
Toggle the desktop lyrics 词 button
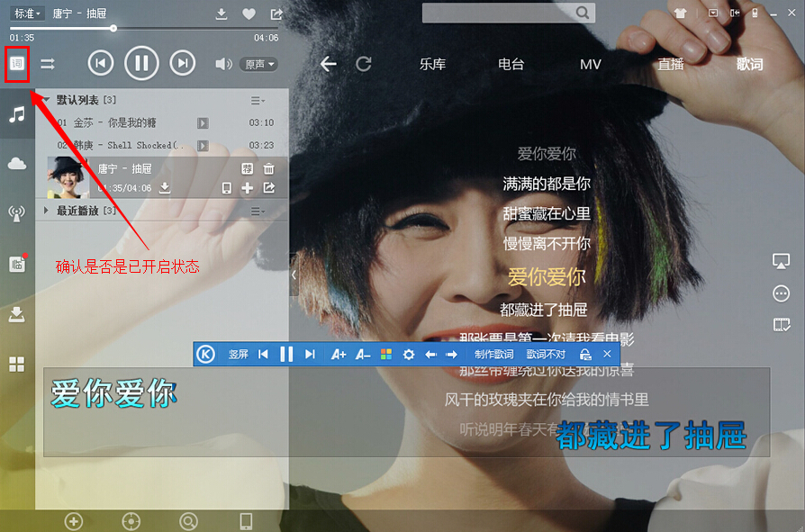[x=16, y=63]
